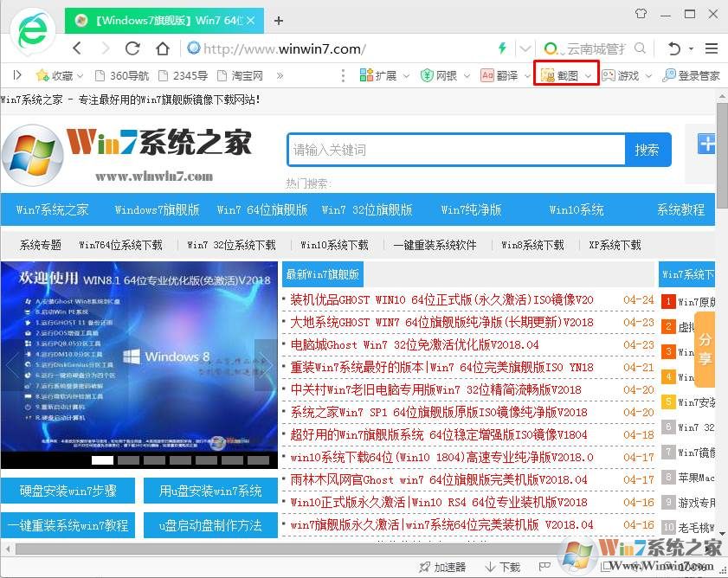This screenshot has width=728, height=578.
Task: Expand the address bar dropdown arrow
Action: coord(525,48)
